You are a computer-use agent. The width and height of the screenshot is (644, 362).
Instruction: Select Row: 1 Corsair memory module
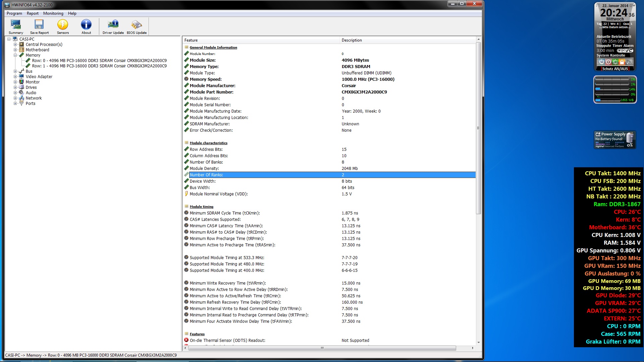click(x=99, y=66)
